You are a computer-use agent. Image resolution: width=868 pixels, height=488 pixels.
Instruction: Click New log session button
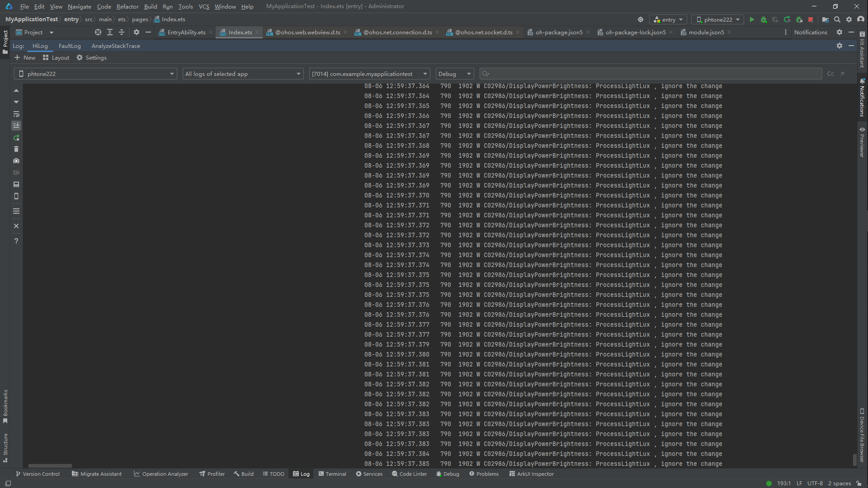click(25, 57)
